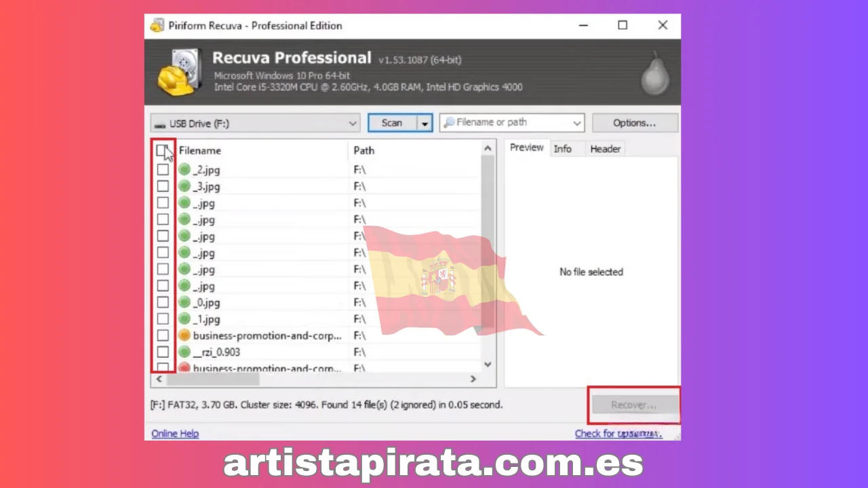Screen dimensions: 868x488
Task: Open the Online Help link
Action: click(175, 434)
